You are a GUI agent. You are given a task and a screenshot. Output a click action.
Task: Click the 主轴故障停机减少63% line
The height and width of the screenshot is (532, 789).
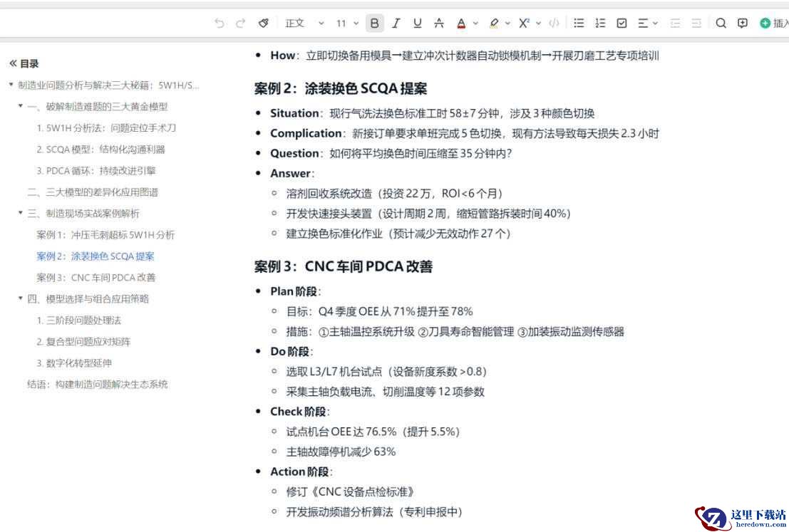pyautogui.click(x=341, y=452)
